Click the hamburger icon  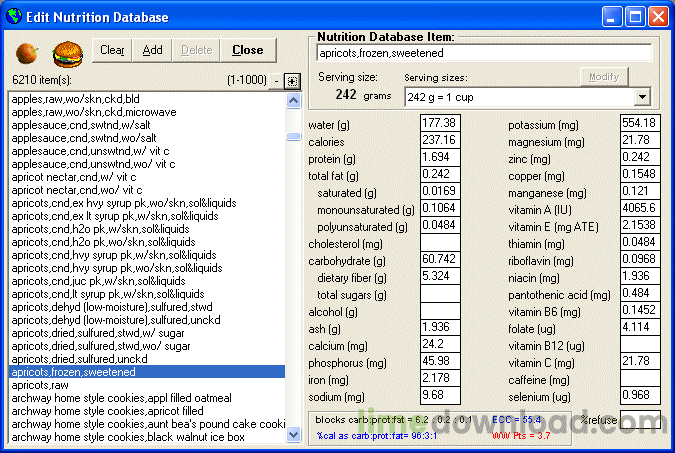pos(66,51)
